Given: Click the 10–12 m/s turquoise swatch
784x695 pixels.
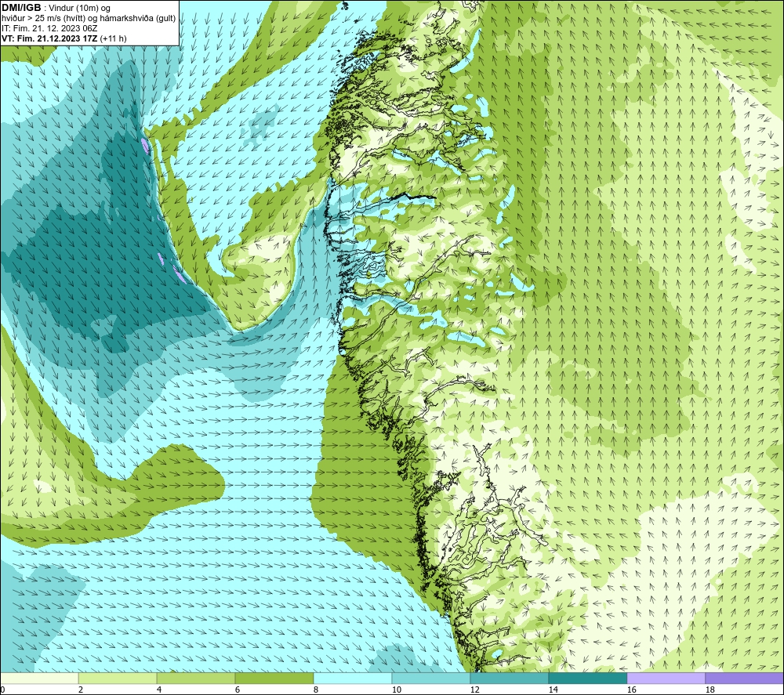Looking at the screenshot, I should (431, 679).
